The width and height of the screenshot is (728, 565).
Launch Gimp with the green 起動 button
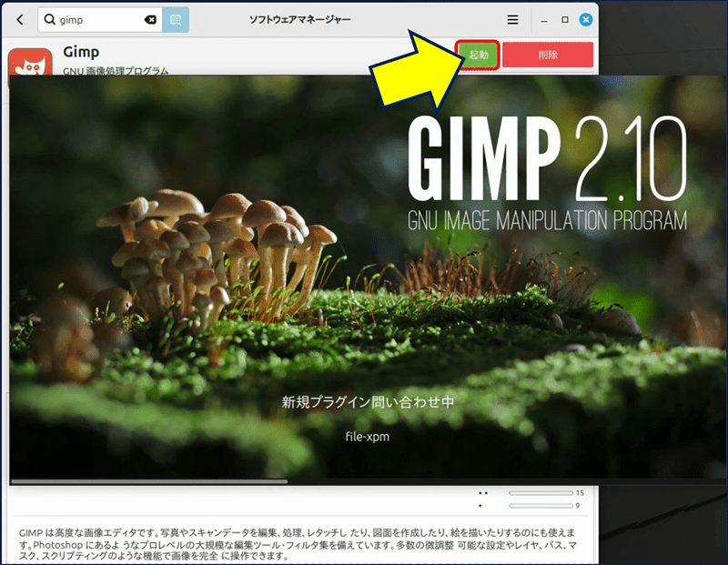pyautogui.click(x=478, y=55)
